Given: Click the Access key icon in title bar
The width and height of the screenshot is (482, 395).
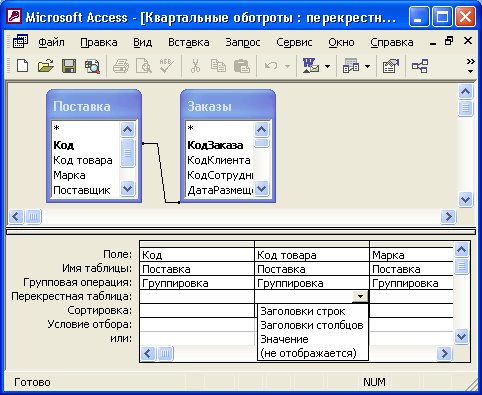Looking at the screenshot, I should click(14, 16).
